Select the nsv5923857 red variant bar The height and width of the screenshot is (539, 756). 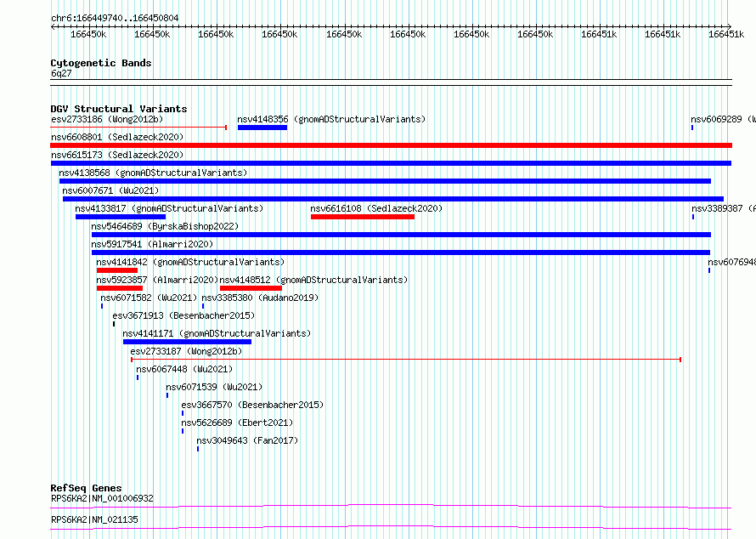point(120,288)
